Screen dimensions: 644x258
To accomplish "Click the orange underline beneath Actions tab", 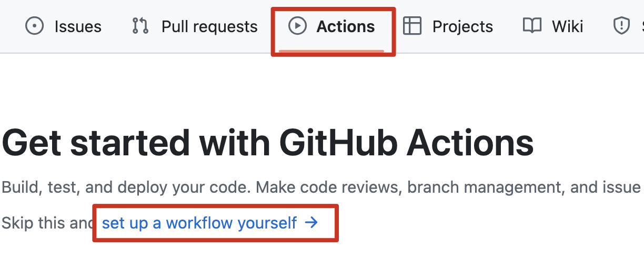I will pos(331,51).
